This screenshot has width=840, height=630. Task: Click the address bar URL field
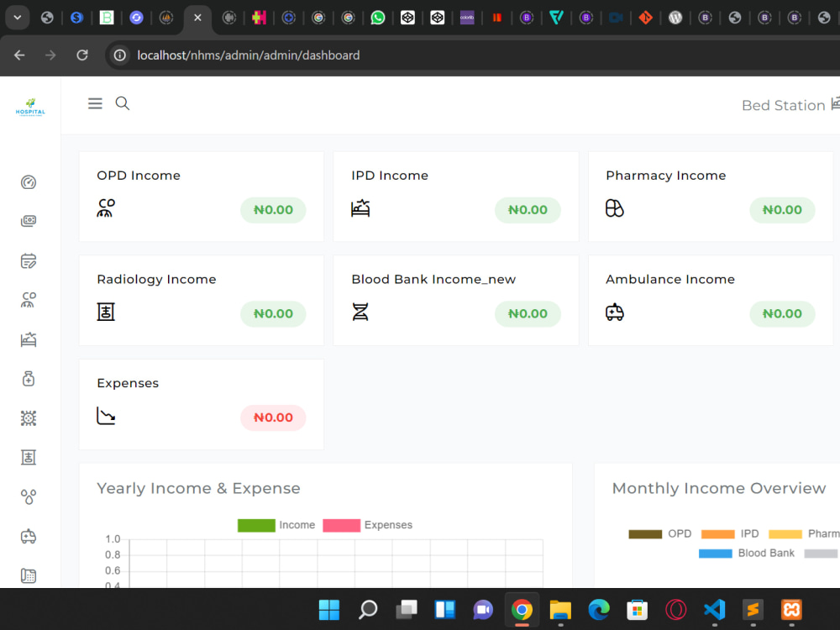248,55
